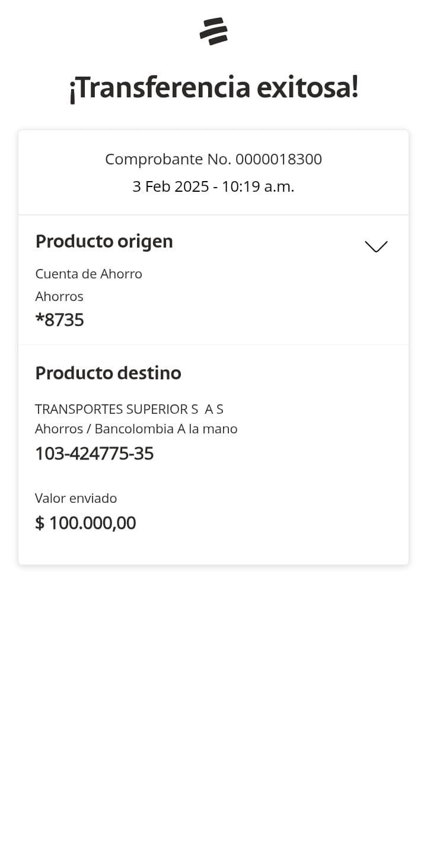Image resolution: width=427 pixels, height=868 pixels.
Task: Click the Cuenta de Ahorro label
Action: tap(89, 274)
